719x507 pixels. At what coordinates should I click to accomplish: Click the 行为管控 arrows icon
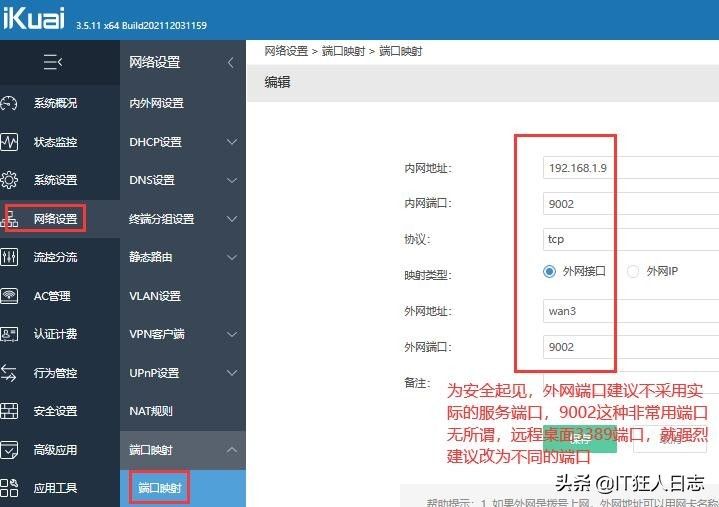click(x=9, y=373)
